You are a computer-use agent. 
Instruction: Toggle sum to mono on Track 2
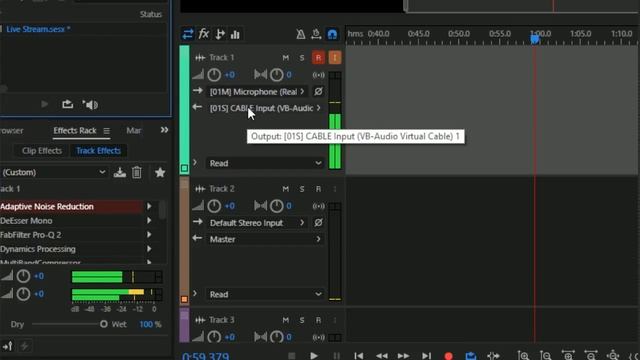pyautogui.click(x=318, y=206)
